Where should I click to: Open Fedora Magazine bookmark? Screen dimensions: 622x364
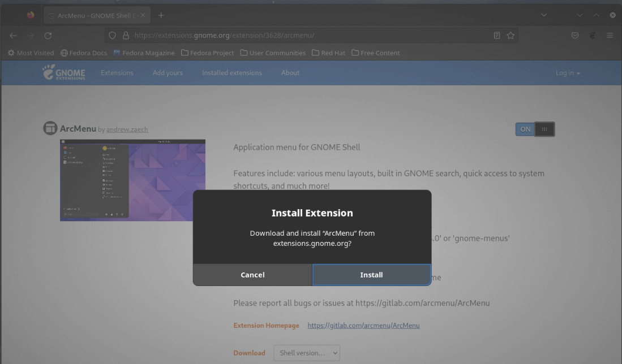click(144, 53)
